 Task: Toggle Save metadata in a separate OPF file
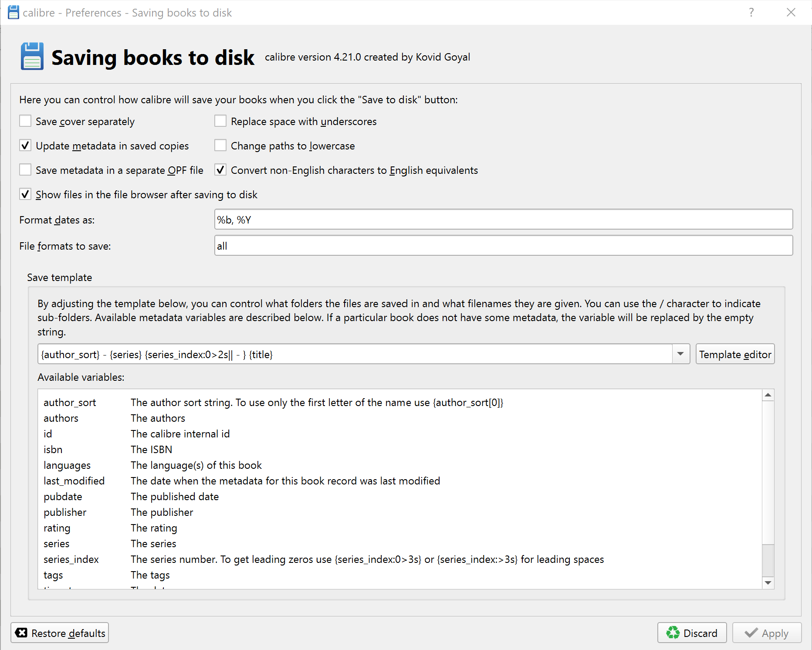click(x=25, y=170)
